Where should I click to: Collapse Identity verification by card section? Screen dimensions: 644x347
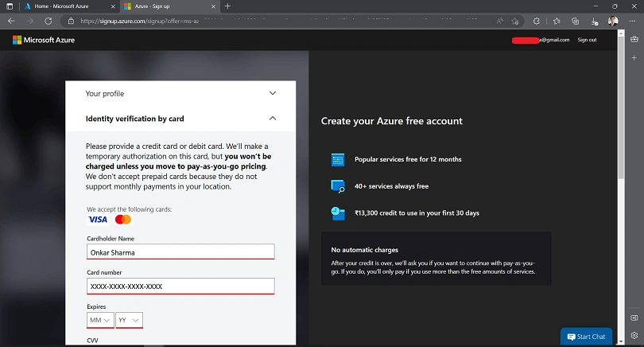pyautogui.click(x=180, y=119)
